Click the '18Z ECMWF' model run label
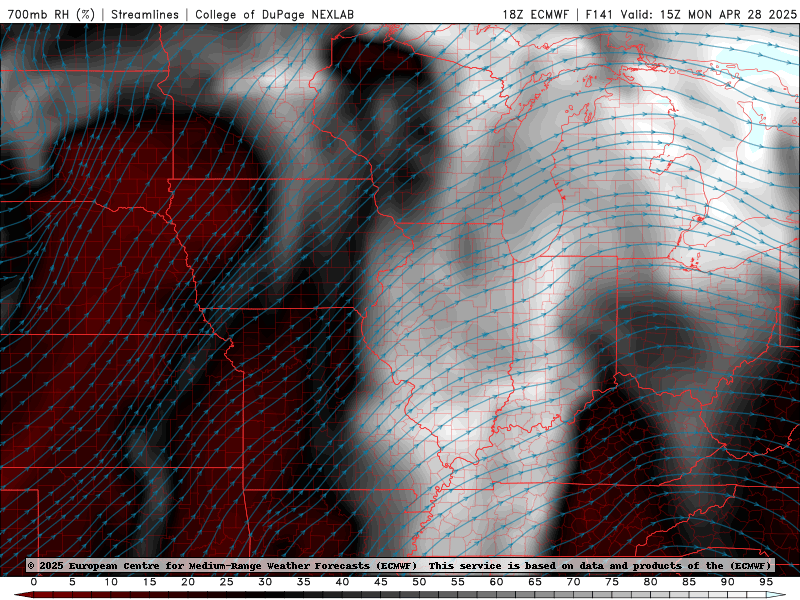Image resolution: width=800 pixels, height=600 pixels. point(535,14)
